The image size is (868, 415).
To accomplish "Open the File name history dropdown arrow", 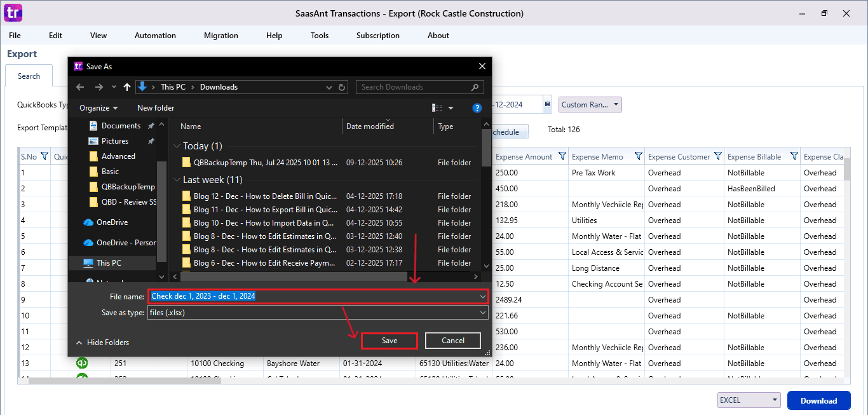I will pyautogui.click(x=483, y=296).
